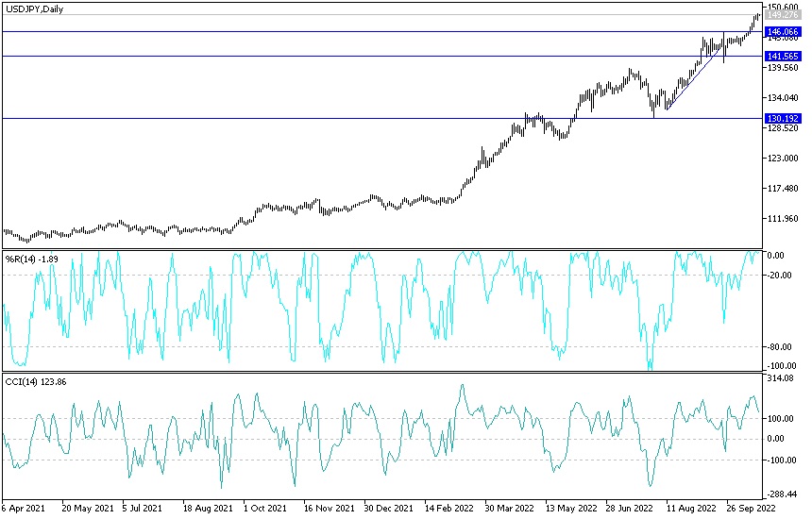Select the gray 149.276 current price label

click(783, 15)
